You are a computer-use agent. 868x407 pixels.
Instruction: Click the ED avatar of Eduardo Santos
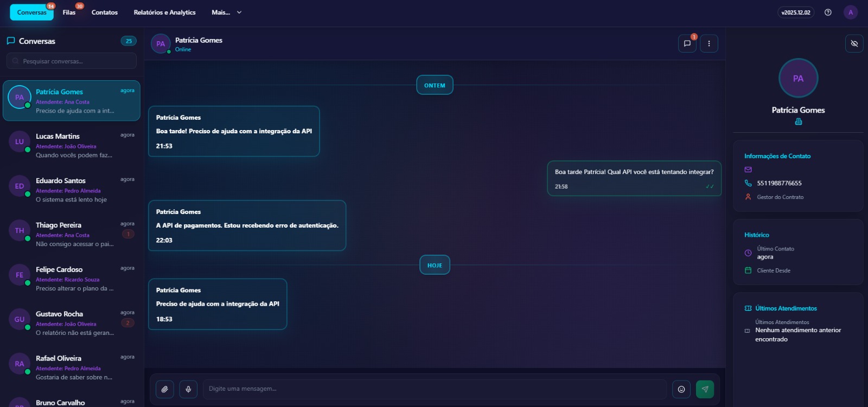[x=20, y=186]
